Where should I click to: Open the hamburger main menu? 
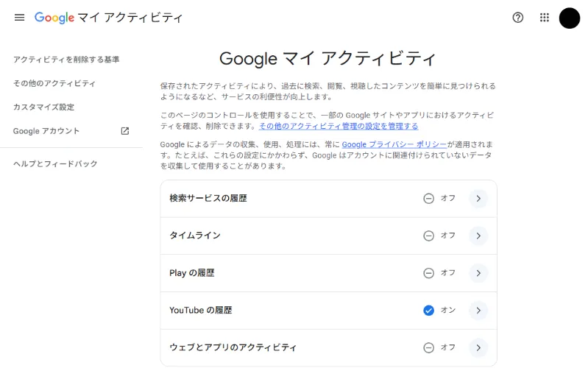[19, 17]
